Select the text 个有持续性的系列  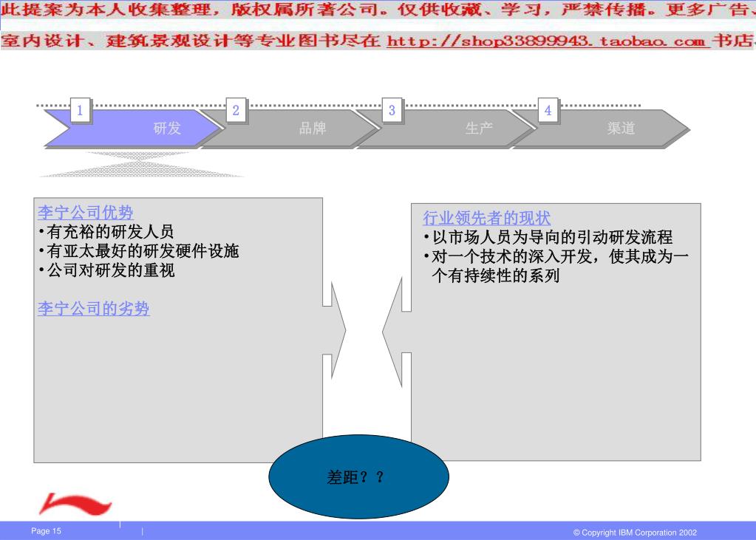(x=496, y=276)
